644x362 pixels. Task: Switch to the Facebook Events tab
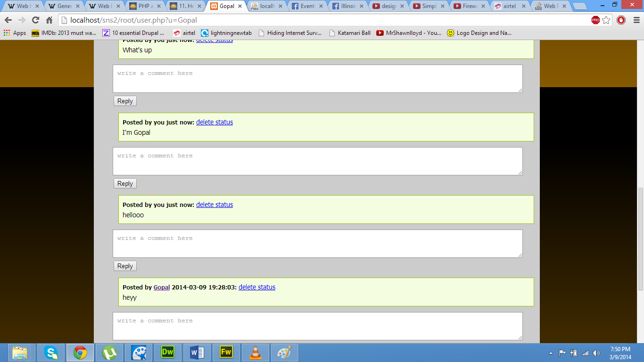(x=307, y=6)
